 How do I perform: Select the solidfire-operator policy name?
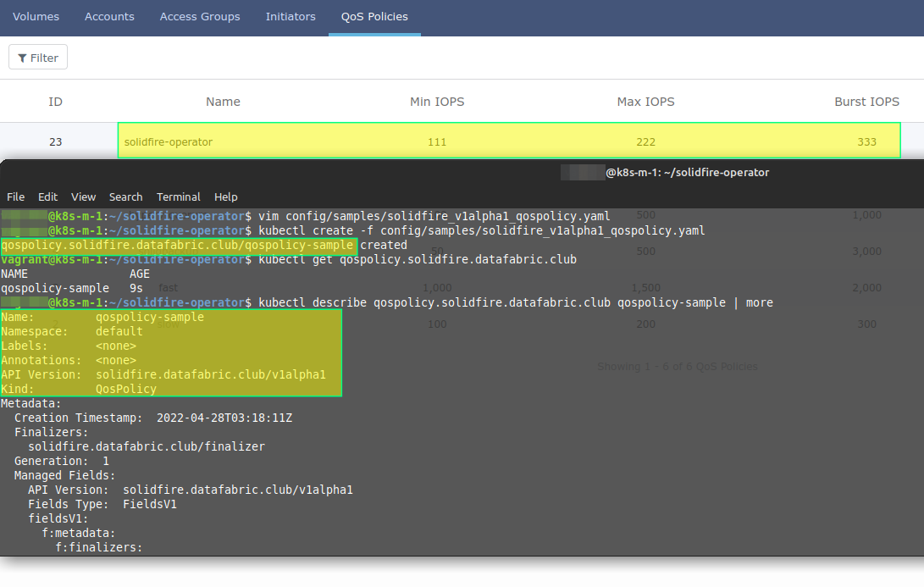pos(169,142)
